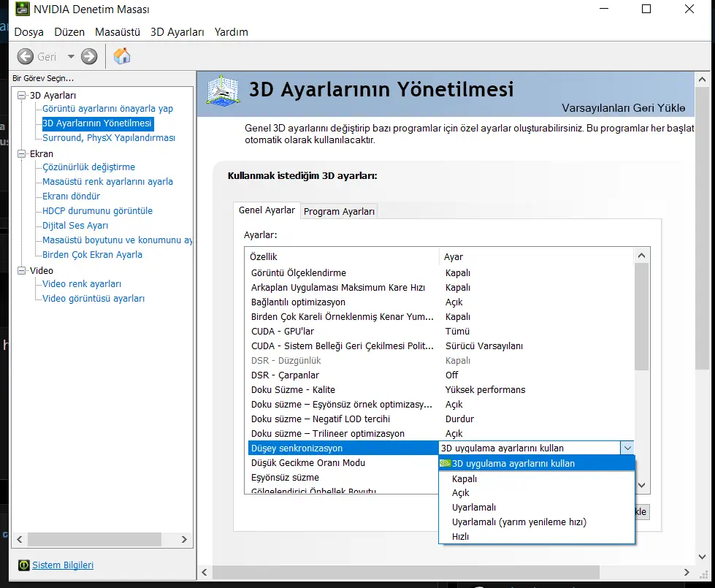Open Masaüstü boyutunu ve konumunu item
This screenshot has height=588, width=715.
[x=117, y=240]
